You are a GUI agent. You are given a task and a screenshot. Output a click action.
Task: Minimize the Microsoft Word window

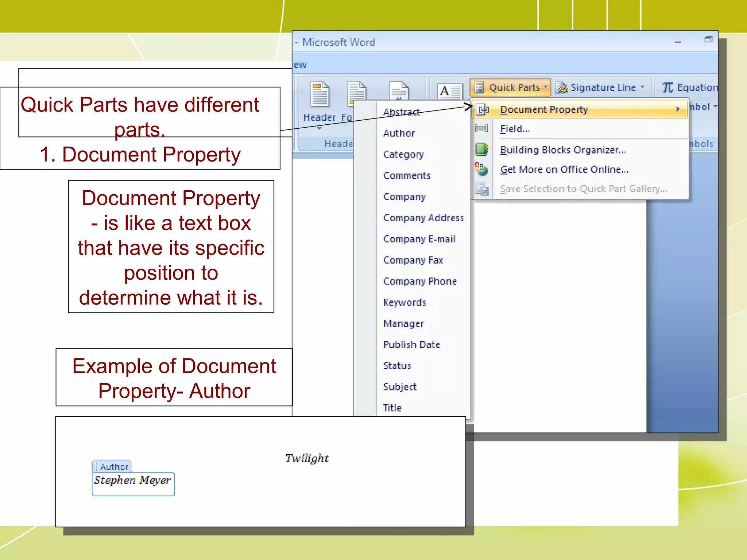tap(678, 42)
